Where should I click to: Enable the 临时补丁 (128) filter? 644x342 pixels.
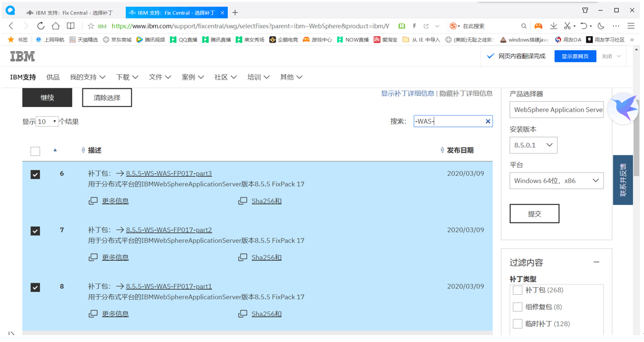click(518, 324)
